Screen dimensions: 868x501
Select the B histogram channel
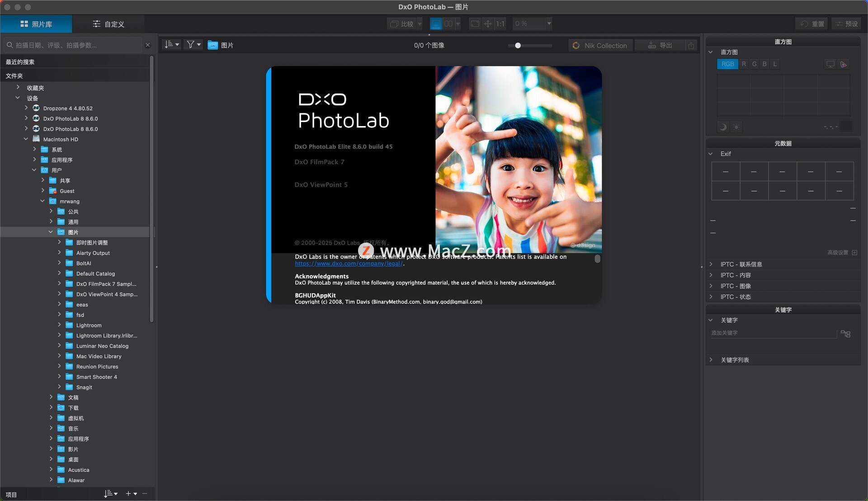(x=764, y=64)
